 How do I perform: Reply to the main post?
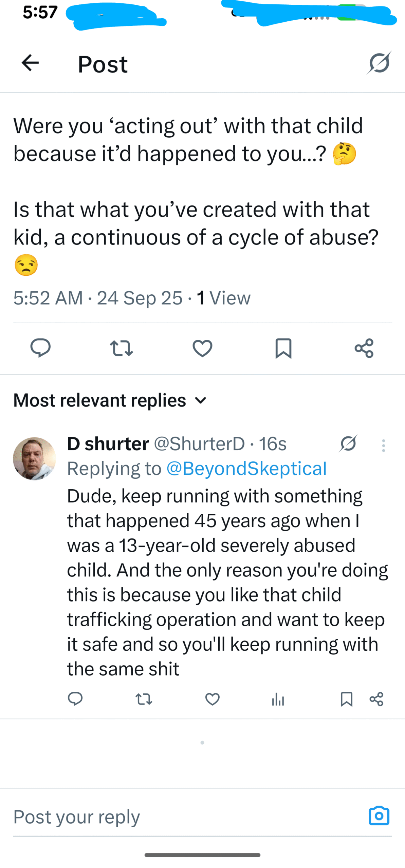pyautogui.click(x=40, y=348)
